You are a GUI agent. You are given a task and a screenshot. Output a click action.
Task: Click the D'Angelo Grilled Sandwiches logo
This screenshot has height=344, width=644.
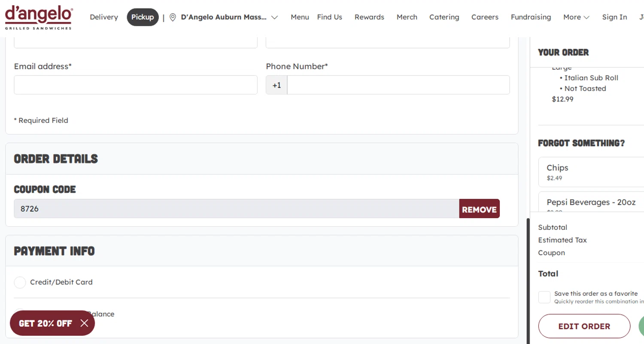(x=39, y=18)
